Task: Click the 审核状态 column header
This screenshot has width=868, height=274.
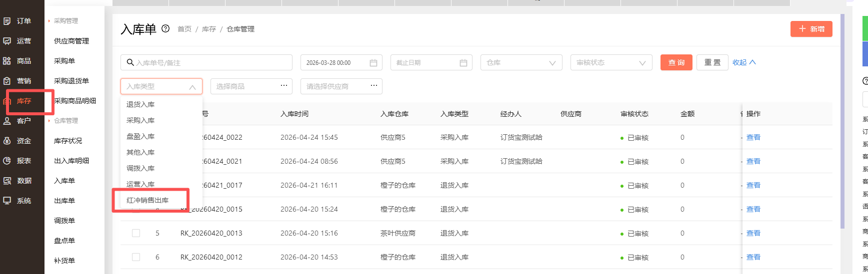Action: coord(634,114)
